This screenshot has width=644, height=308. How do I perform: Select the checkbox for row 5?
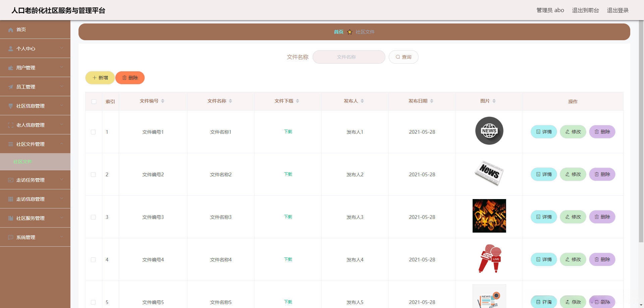point(93,302)
